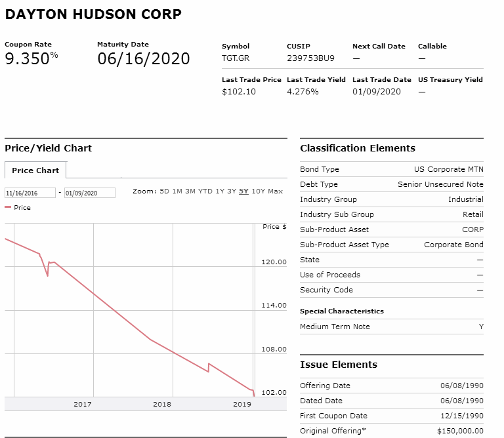Click the Callable label
Screen dimensions: 504x438
[432, 47]
